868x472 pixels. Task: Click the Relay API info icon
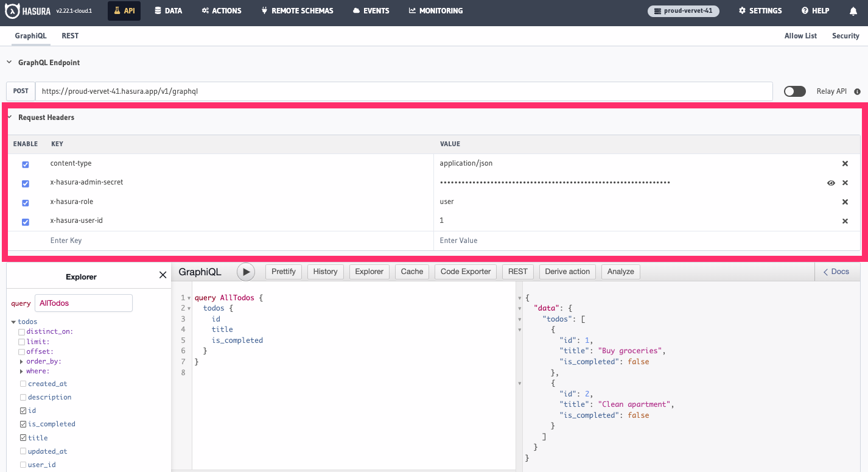tap(857, 91)
